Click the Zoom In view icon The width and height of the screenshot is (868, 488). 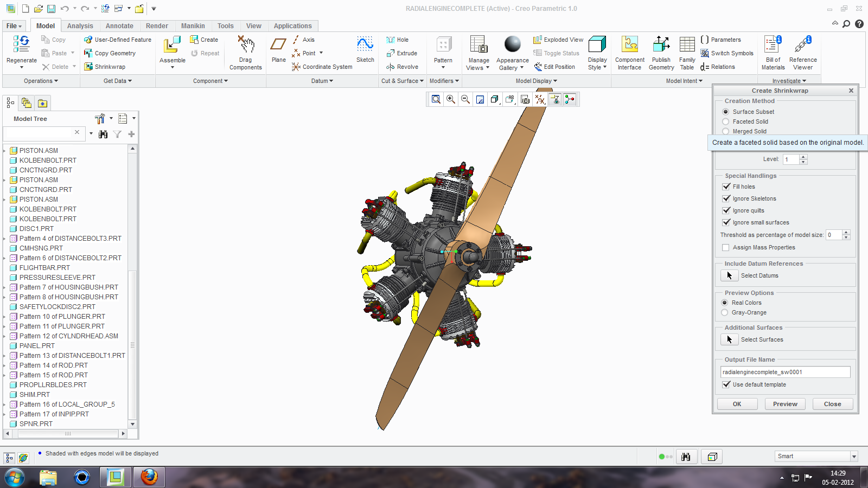tap(451, 99)
